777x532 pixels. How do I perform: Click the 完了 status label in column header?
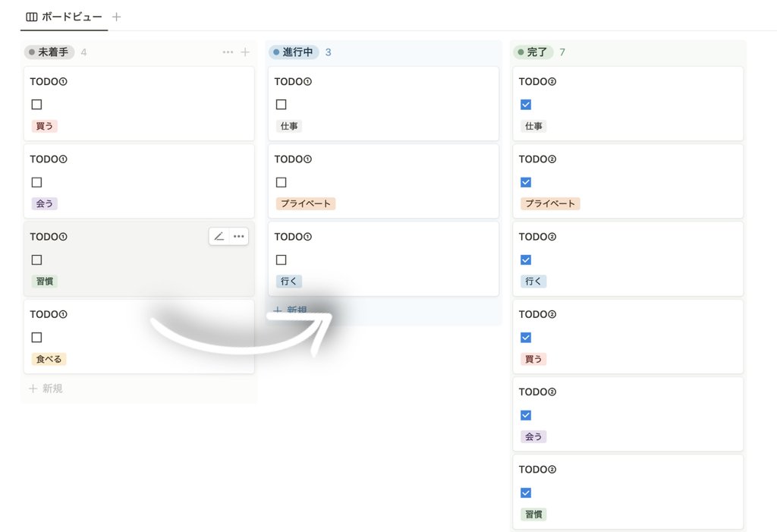[x=533, y=52]
